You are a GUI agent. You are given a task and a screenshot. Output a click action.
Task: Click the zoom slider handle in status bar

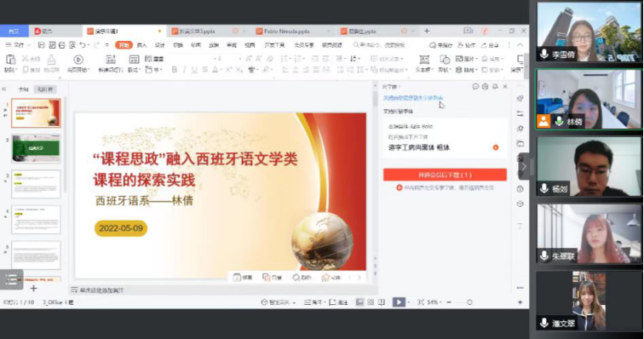click(x=469, y=302)
